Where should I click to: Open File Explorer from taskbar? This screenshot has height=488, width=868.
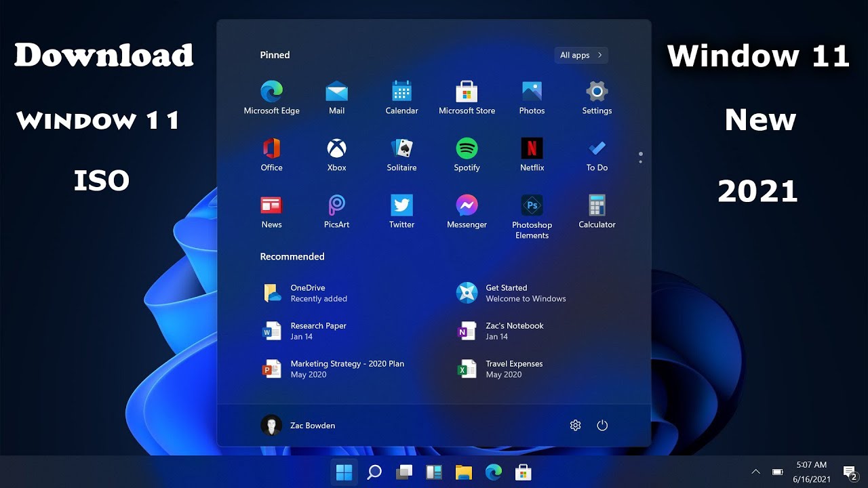tap(463, 472)
